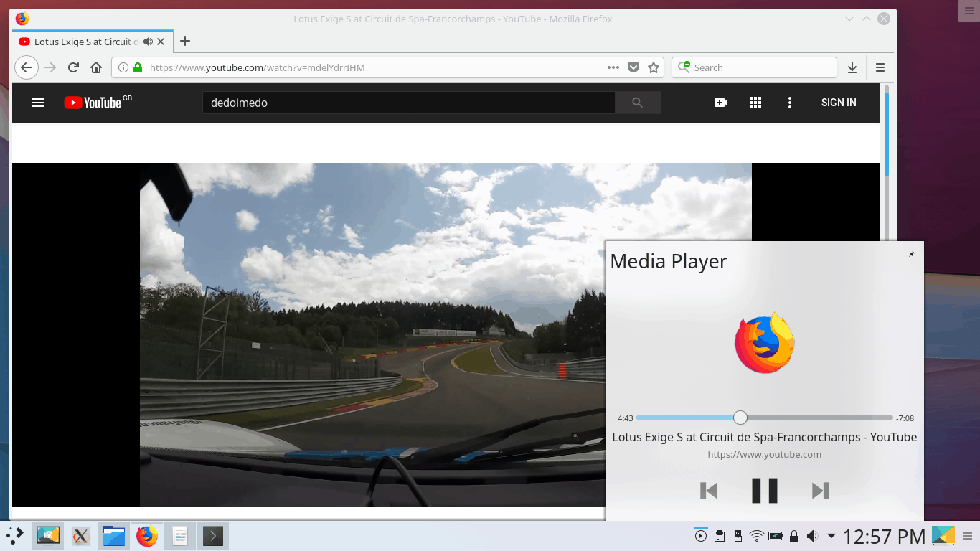Viewport: 980px width, 551px height.
Task: Open the removable devices tray icon
Action: (738, 536)
